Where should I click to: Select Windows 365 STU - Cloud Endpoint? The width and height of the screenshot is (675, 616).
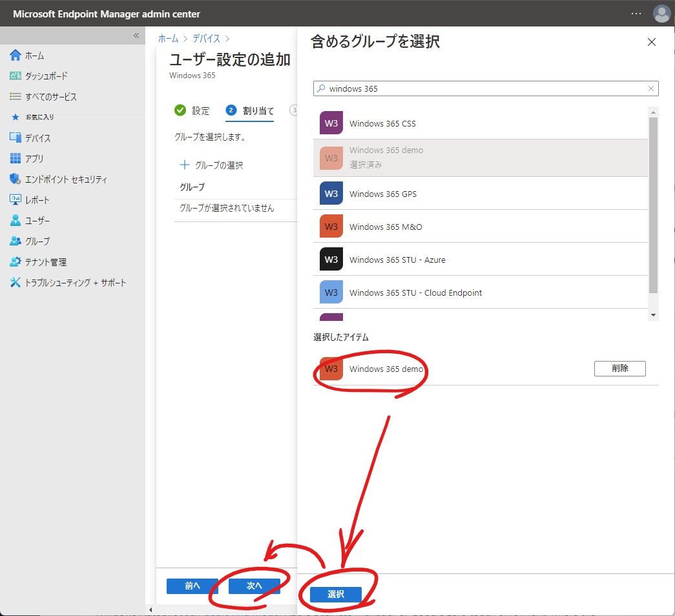pos(481,293)
